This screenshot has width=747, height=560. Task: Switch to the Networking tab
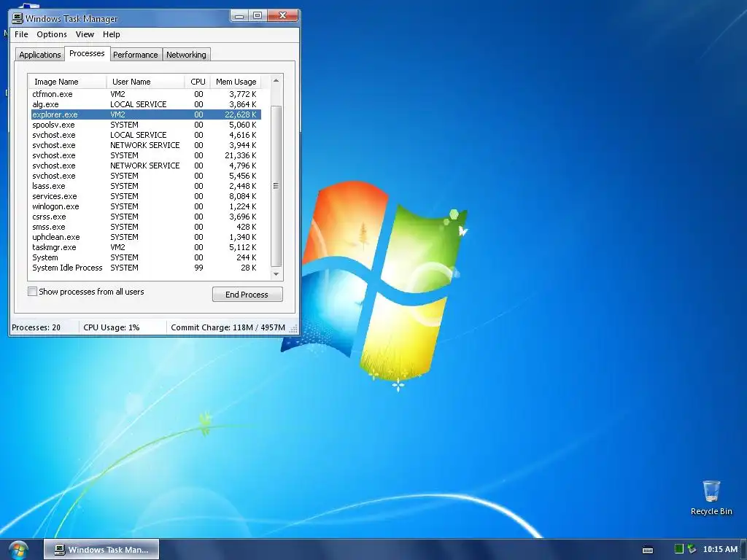tap(186, 55)
